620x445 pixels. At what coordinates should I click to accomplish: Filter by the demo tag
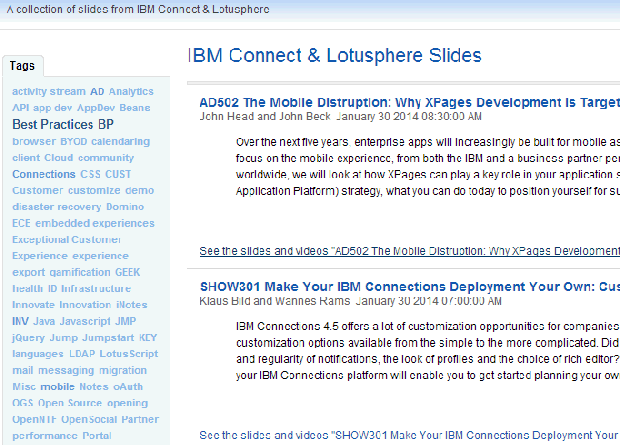(x=140, y=190)
